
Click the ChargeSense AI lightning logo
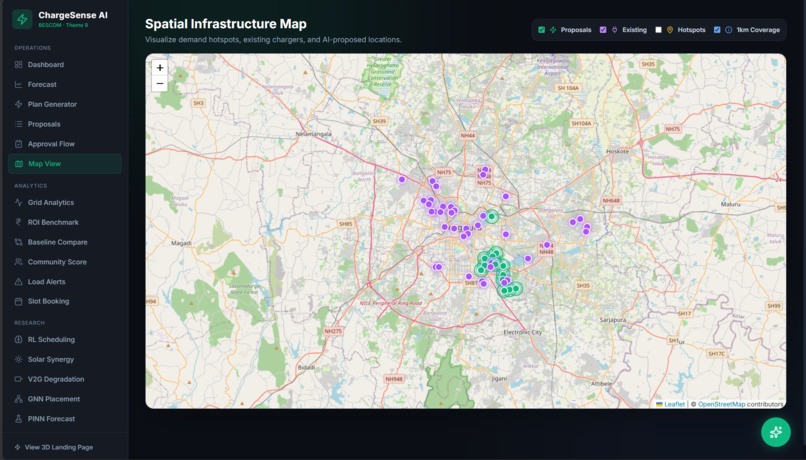click(x=22, y=20)
